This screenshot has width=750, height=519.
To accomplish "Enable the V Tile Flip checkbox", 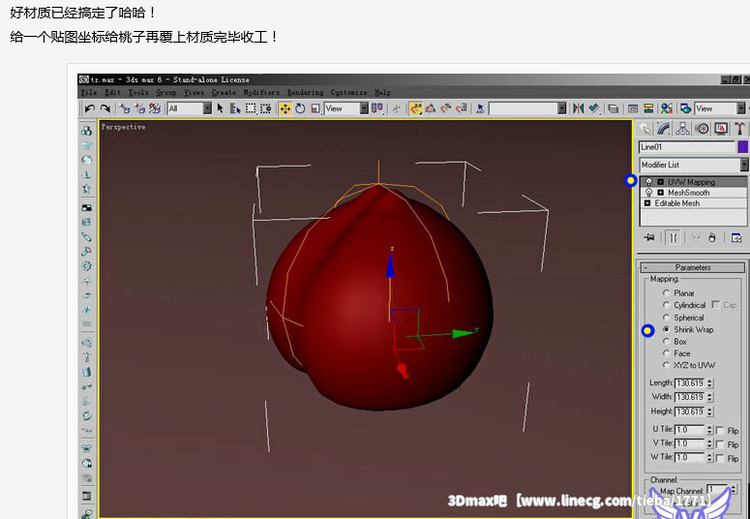I will (x=720, y=444).
